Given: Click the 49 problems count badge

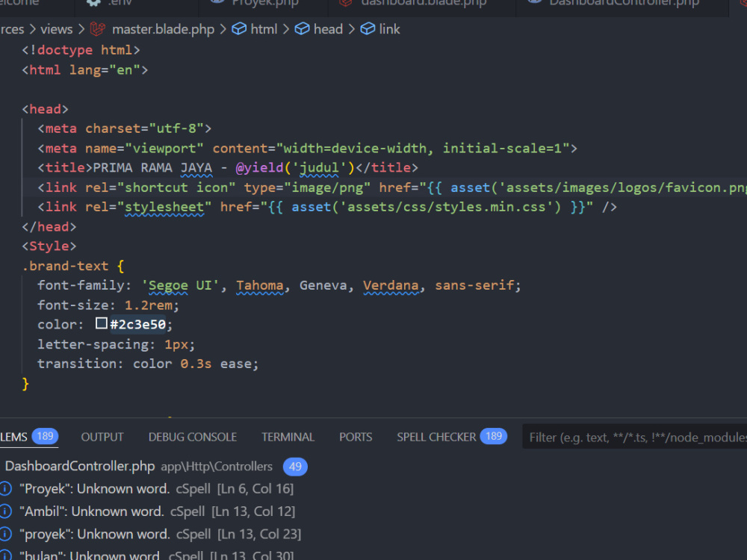Looking at the screenshot, I should click(x=295, y=467).
